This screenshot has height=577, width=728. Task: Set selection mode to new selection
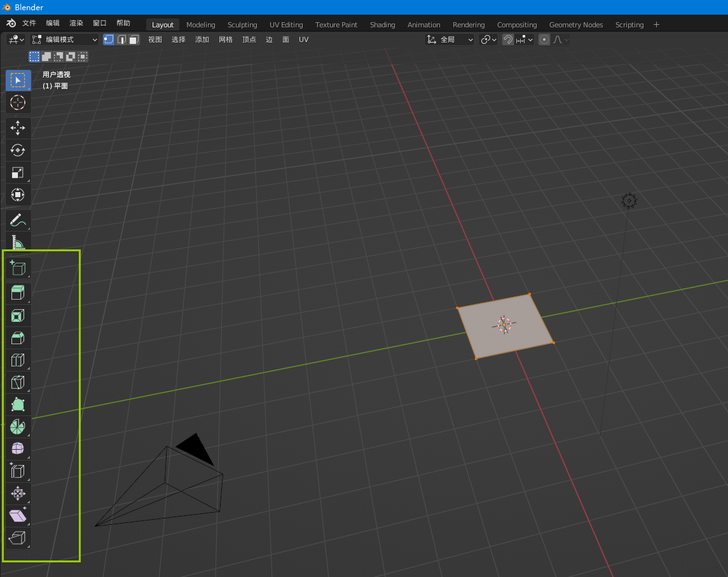point(34,57)
